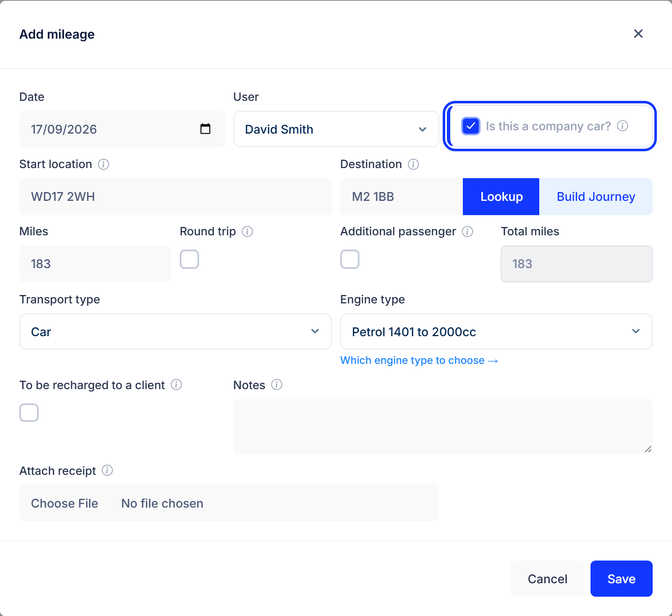The image size is (672, 616).
Task: Click the Notes resize handle corner
Action: coord(648,449)
